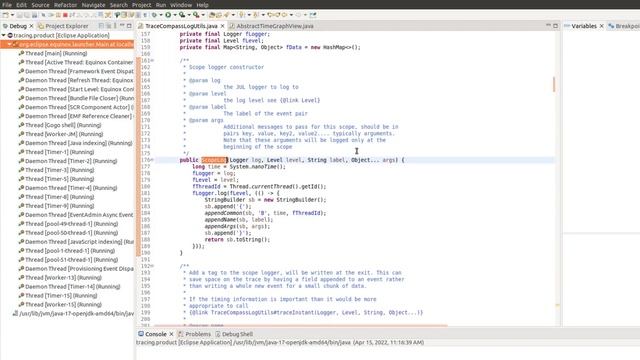
Task: Close the TraceCompassLogUtils.java editor tab
Action: pyautogui.click(x=222, y=26)
